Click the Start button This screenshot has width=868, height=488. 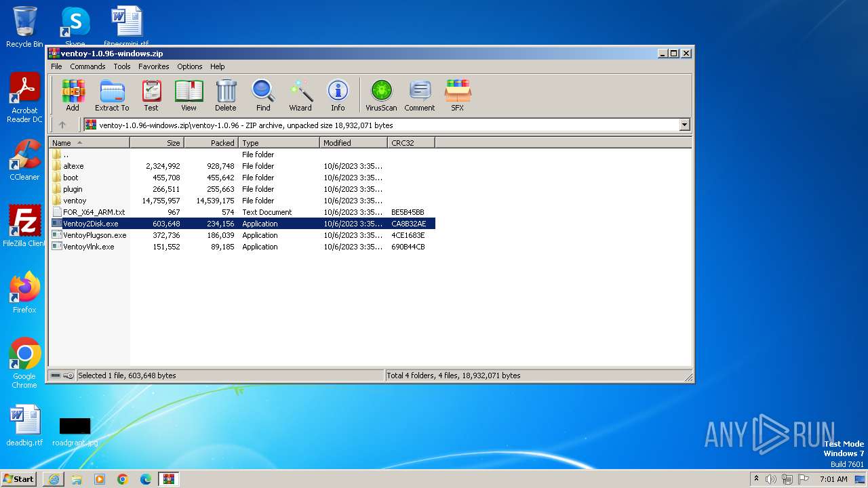click(x=19, y=479)
